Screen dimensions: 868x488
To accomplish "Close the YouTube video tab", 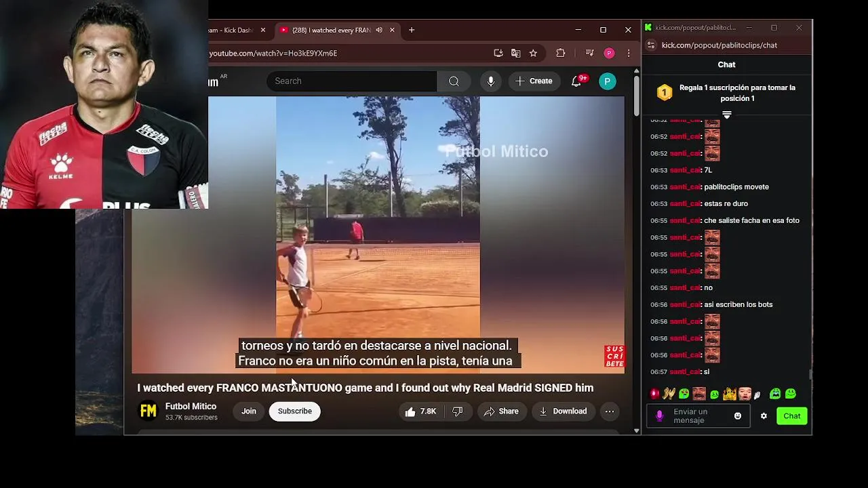I will click(392, 30).
